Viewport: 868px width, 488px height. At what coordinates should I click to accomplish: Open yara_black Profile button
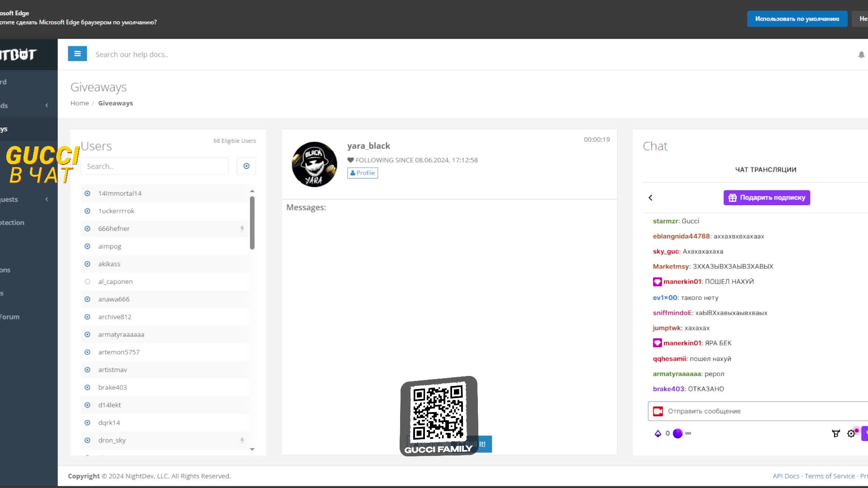(x=363, y=173)
